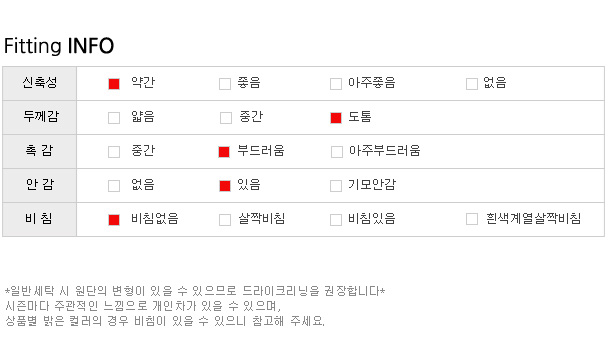Check the 없음 box in 안감 row
This screenshot has width=608, height=361.
(x=114, y=186)
